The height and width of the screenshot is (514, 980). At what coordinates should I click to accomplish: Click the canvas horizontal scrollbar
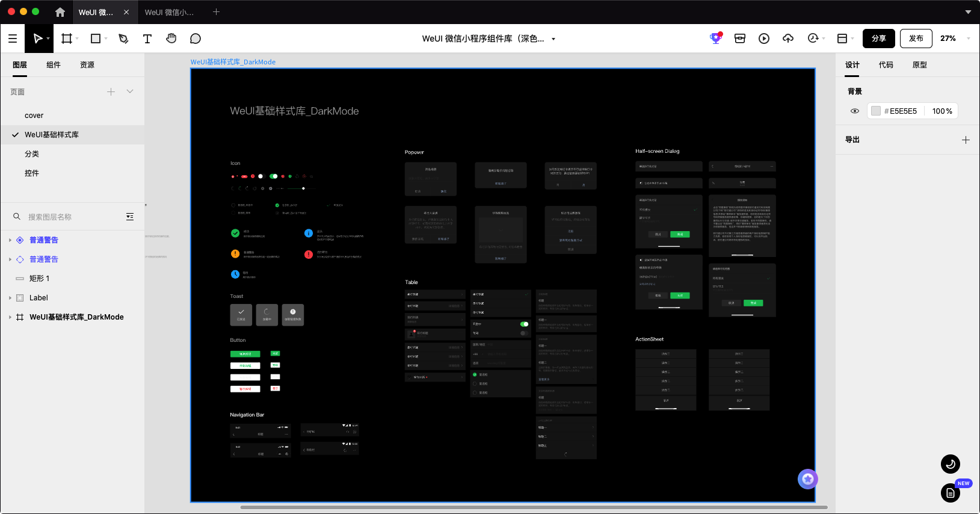[x=534, y=507]
